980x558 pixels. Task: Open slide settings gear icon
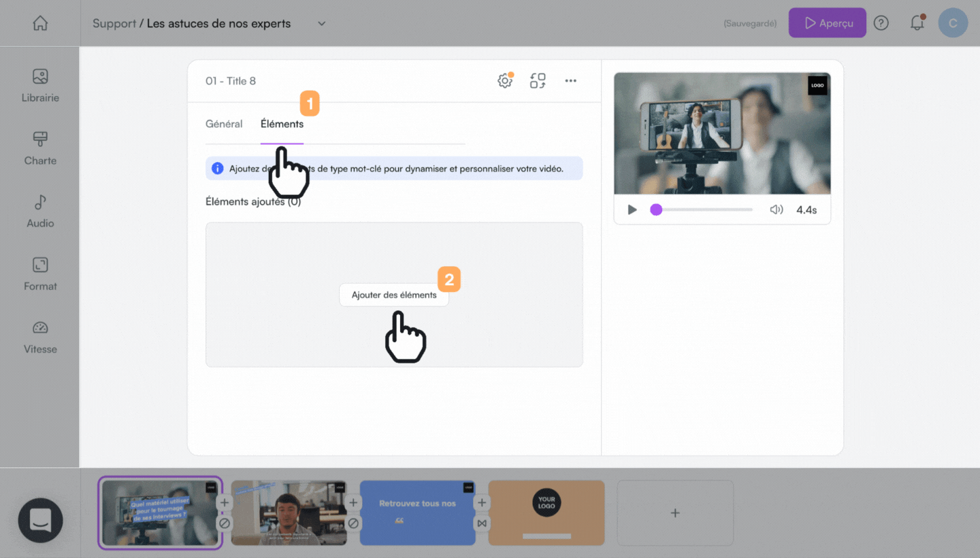505,81
